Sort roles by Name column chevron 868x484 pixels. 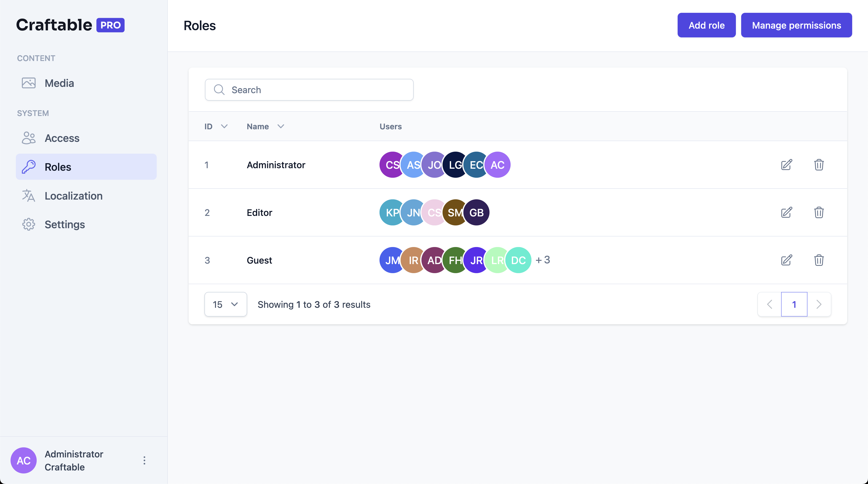[x=281, y=126]
